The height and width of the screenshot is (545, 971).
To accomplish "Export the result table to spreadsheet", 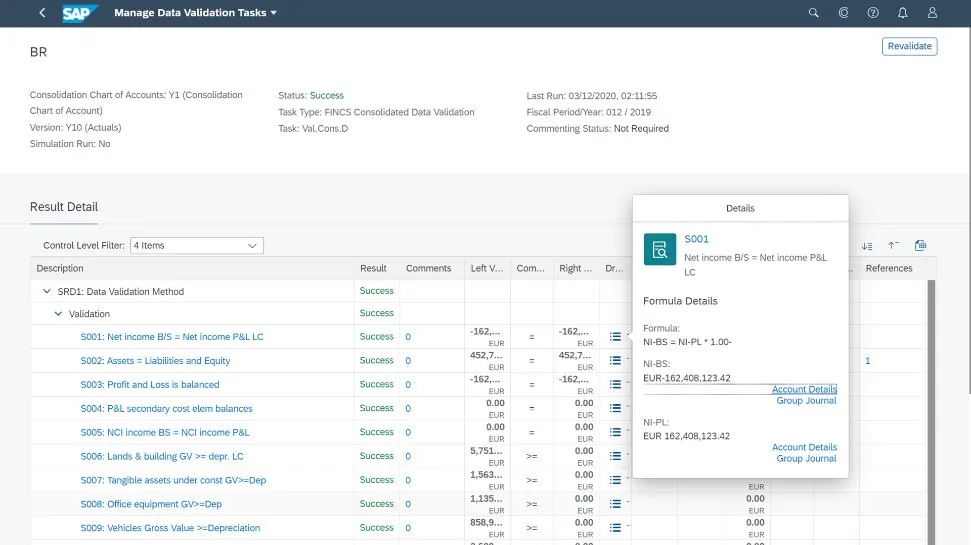I will [x=921, y=245].
